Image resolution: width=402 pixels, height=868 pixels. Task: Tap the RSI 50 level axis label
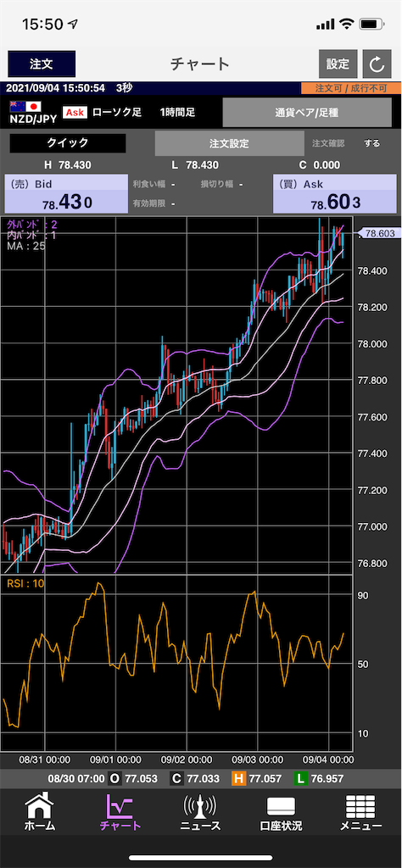tap(362, 664)
